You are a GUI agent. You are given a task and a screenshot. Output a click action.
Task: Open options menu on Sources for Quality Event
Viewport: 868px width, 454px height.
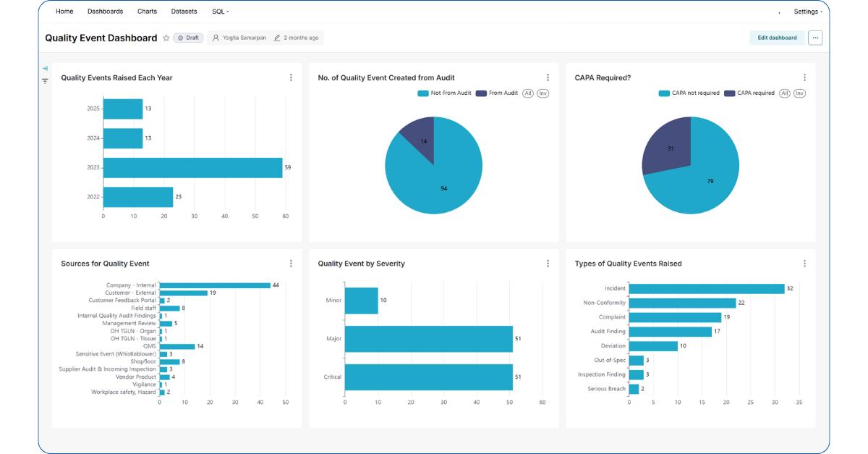(x=291, y=263)
